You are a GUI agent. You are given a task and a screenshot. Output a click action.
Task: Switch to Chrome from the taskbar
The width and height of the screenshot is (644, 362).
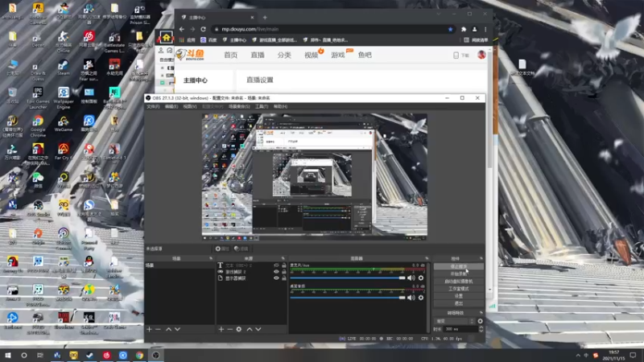[x=139, y=355]
